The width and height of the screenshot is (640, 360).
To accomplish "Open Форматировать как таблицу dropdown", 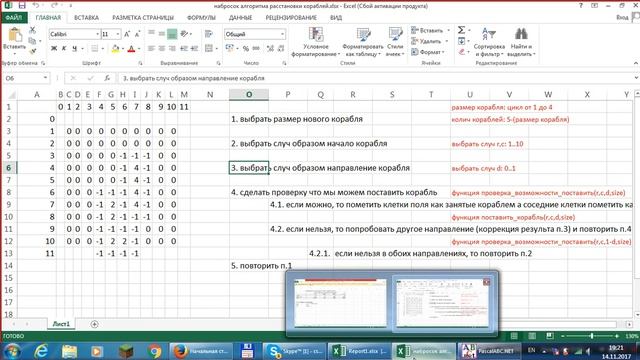I will tap(362, 42).
